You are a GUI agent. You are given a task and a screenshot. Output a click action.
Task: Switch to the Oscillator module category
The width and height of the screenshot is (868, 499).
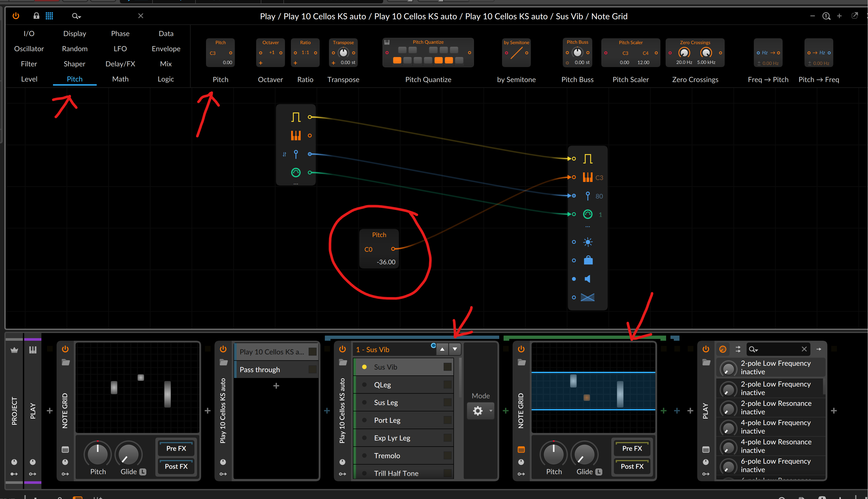[x=29, y=49]
